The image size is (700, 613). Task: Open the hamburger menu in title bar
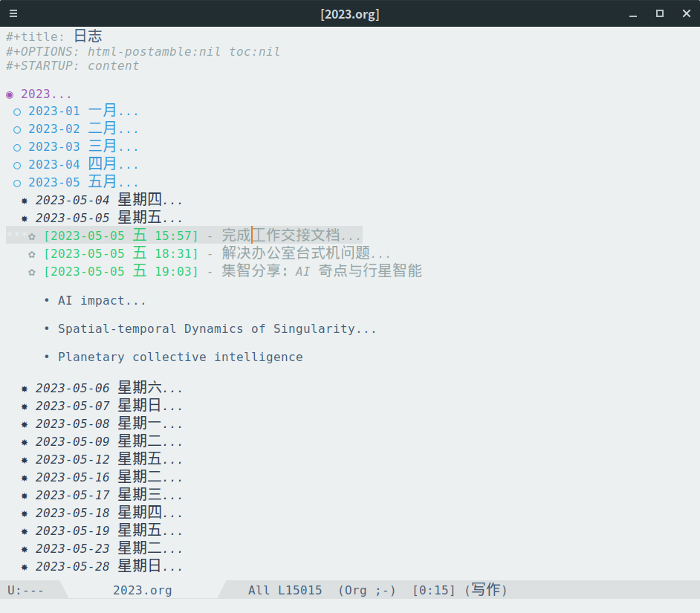tap(13, 13)
